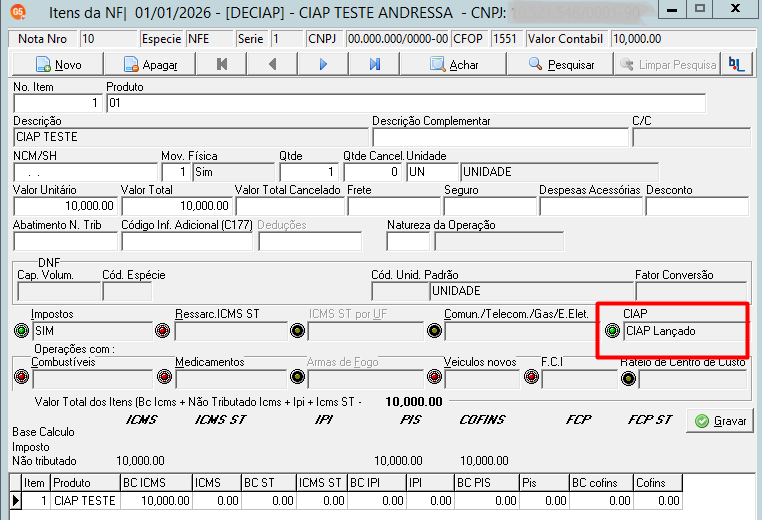Viewport: 762px width, 520px height.
Task: Click the Apagar delete button
Action: click(150, 65)
